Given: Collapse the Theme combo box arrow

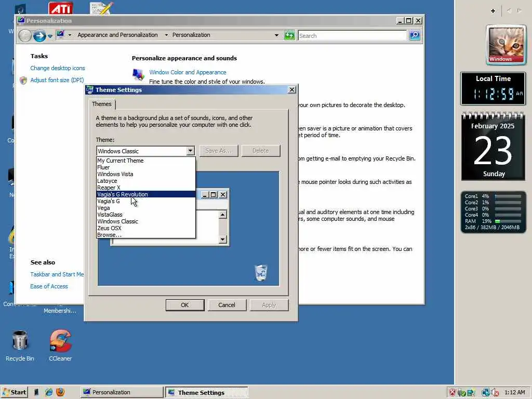Looking at the screenshot, I should coord(190,151).
